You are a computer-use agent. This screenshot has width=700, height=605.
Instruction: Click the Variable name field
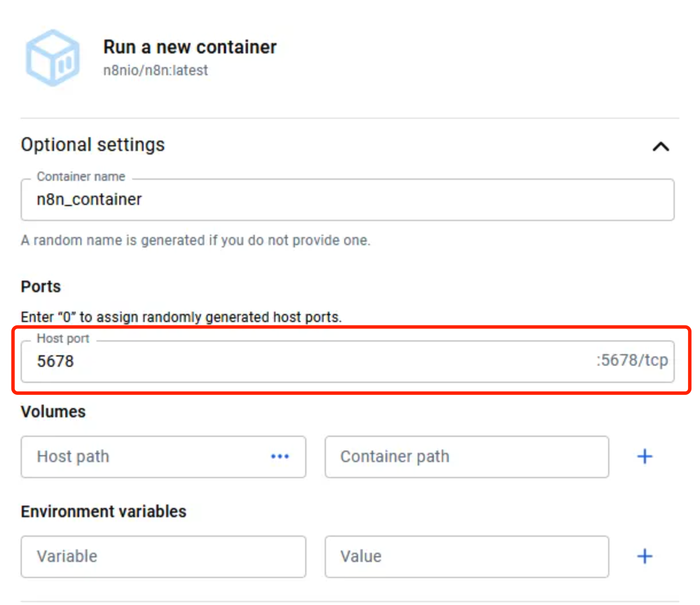tap(163, 557)
